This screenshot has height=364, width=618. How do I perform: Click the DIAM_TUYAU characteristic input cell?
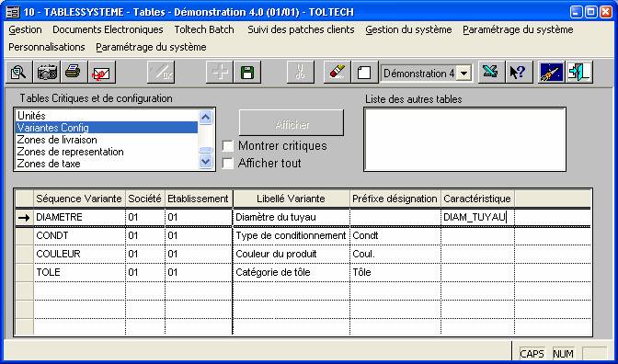click(477, 217)
